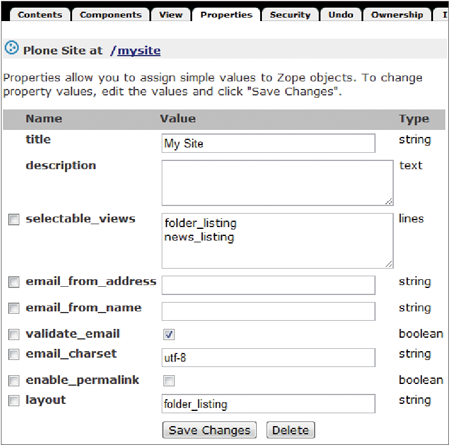Viewport: 450px width, 446px height.
Task: Switch to the Components tab
Action: 111,15
